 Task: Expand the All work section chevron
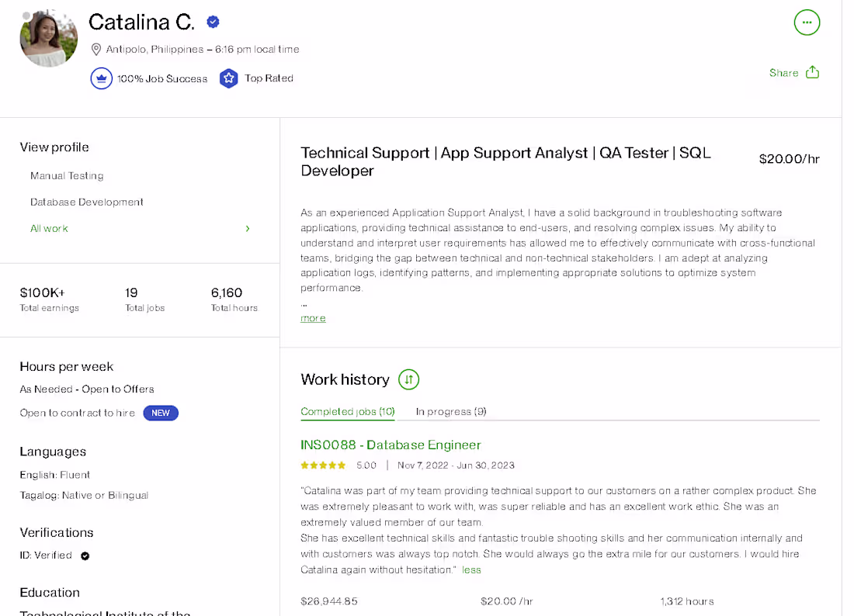(248, 228)
